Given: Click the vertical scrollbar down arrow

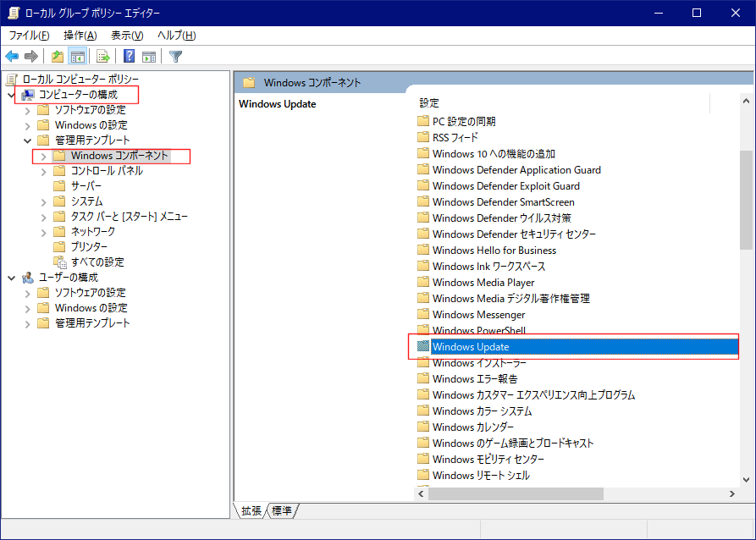Looking at the screenshot, I should 746,480.
